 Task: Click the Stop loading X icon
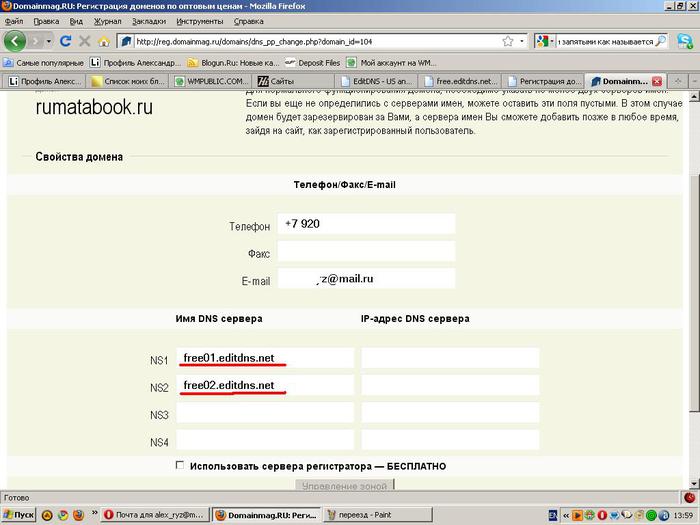(84, 42)
